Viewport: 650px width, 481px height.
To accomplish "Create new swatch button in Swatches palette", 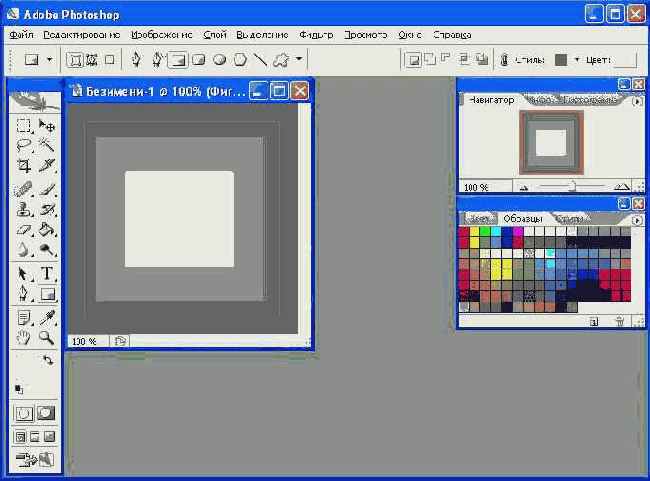I will point(594,321).
